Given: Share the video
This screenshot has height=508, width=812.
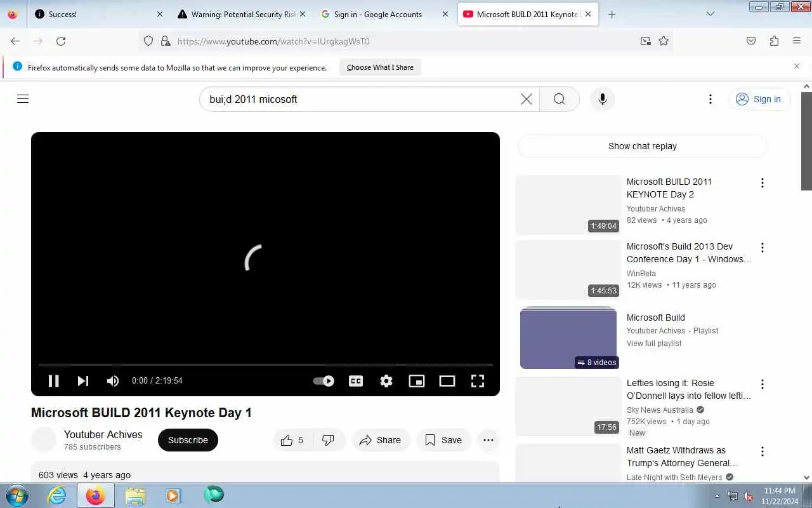Looking at the screenshot, I should click(381, 440).
